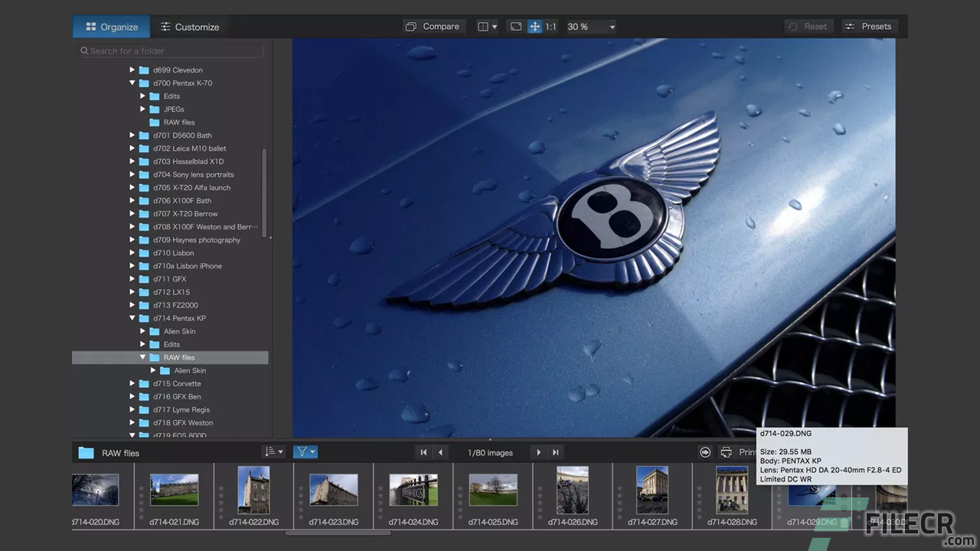This screenshot has width=980, height=551.
Task: Click the d712 LX15 folder icon
Action: (x=143, y=292)
